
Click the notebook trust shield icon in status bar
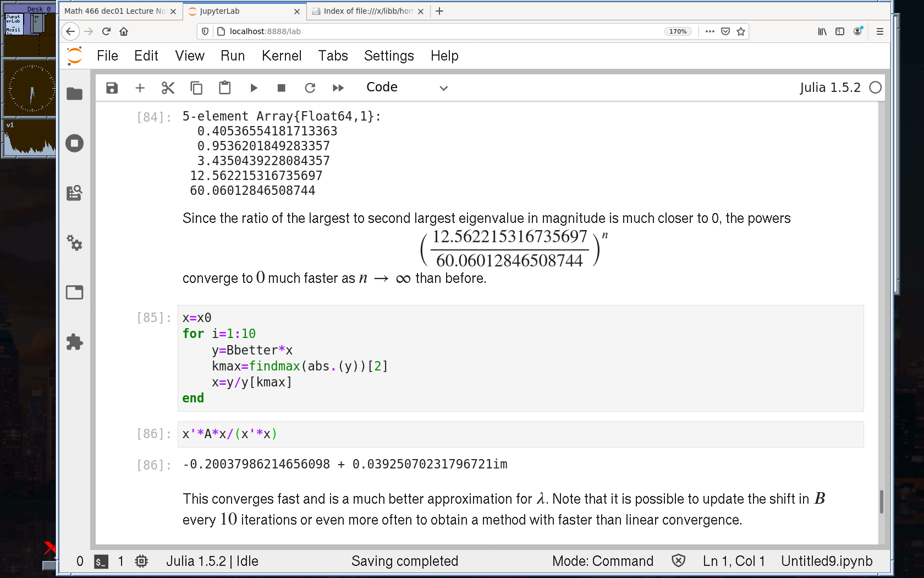coord(679,561)
